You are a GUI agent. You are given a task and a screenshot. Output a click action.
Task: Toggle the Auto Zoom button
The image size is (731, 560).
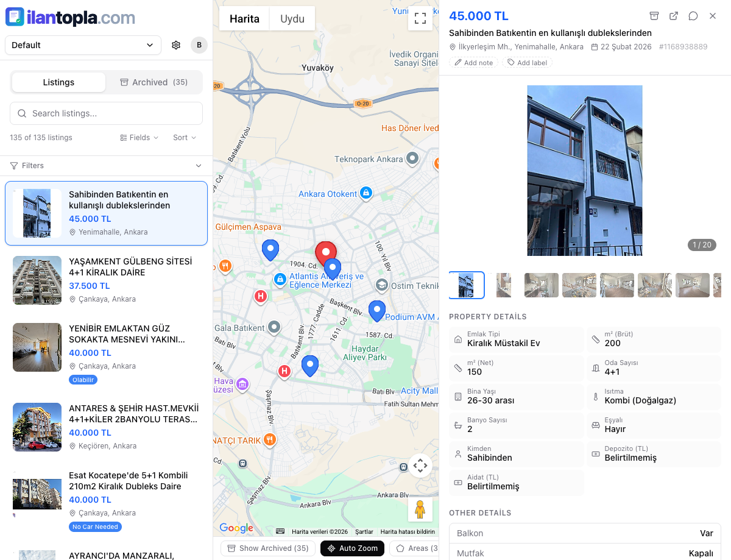tap(352, 548)
